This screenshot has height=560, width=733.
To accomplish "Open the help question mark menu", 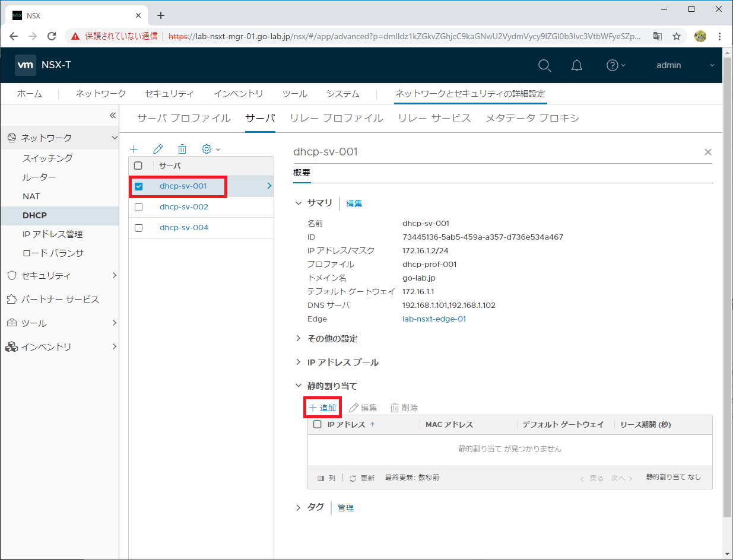I will 616,65.
